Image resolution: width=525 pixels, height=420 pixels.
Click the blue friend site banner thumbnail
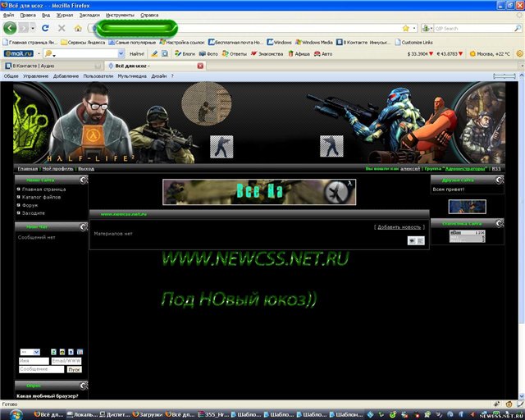tap(467, 207)
